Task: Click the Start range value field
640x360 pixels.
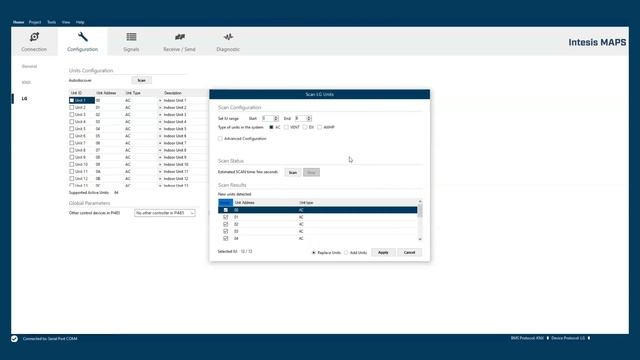Action: pyautogui.click(x=267, y=118)
